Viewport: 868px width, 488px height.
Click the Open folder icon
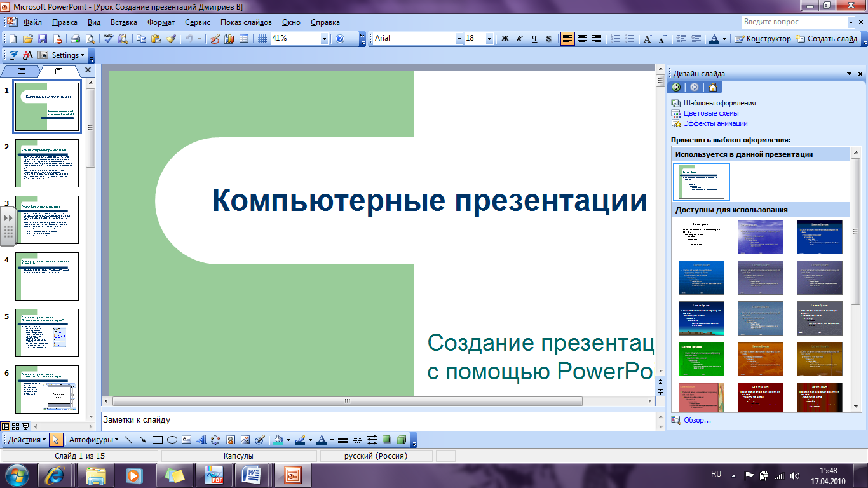[28, 39]
